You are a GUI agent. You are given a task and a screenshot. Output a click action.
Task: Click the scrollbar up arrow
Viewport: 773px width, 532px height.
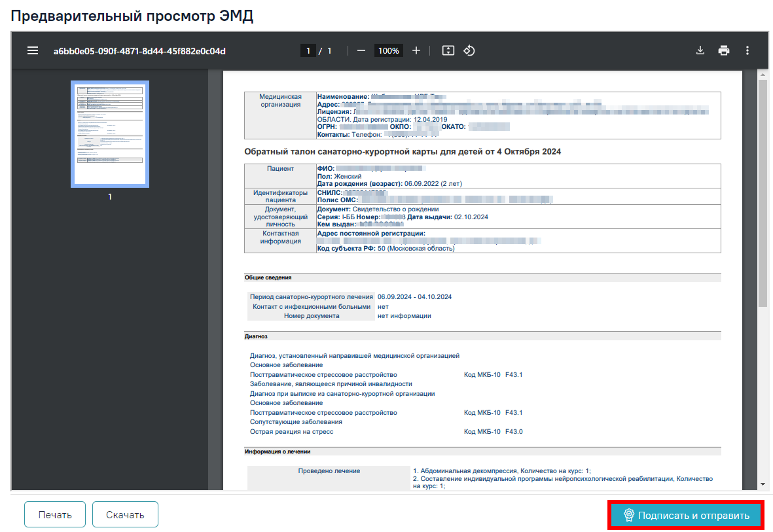pos(763,75)
